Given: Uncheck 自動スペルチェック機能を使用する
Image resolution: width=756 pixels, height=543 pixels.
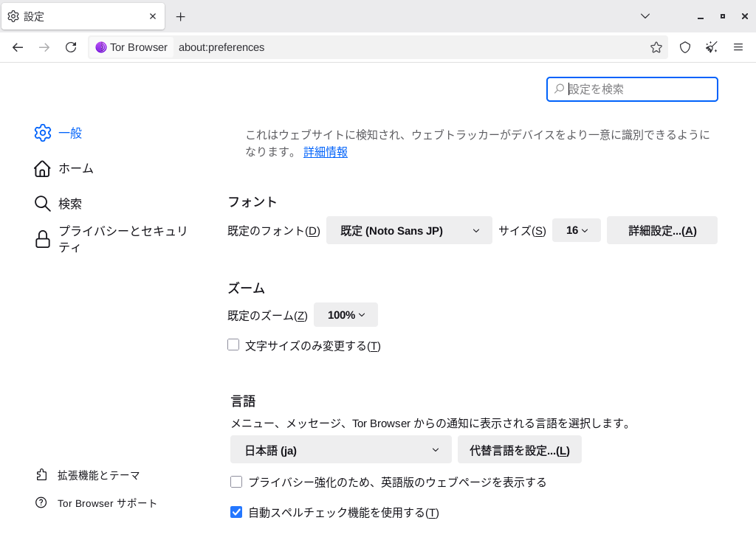Looking at the screenshot, I should click(236, 512).
